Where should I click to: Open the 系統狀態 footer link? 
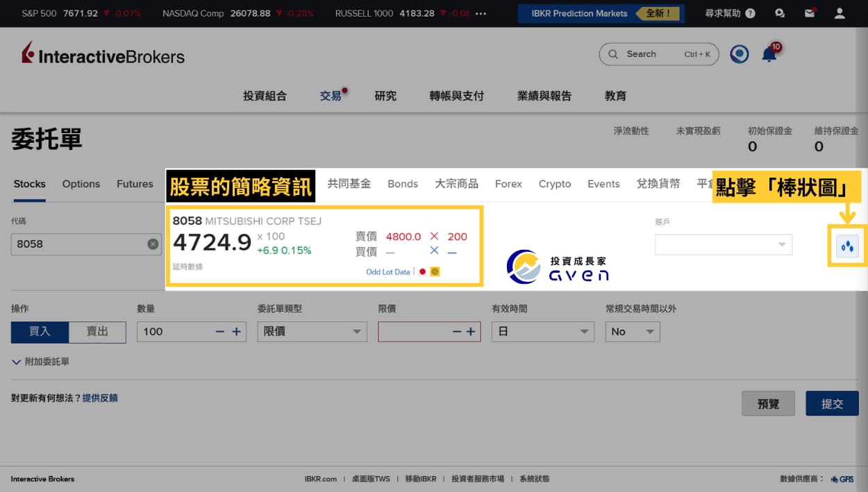pyautogui.click(x=534, y=479)
